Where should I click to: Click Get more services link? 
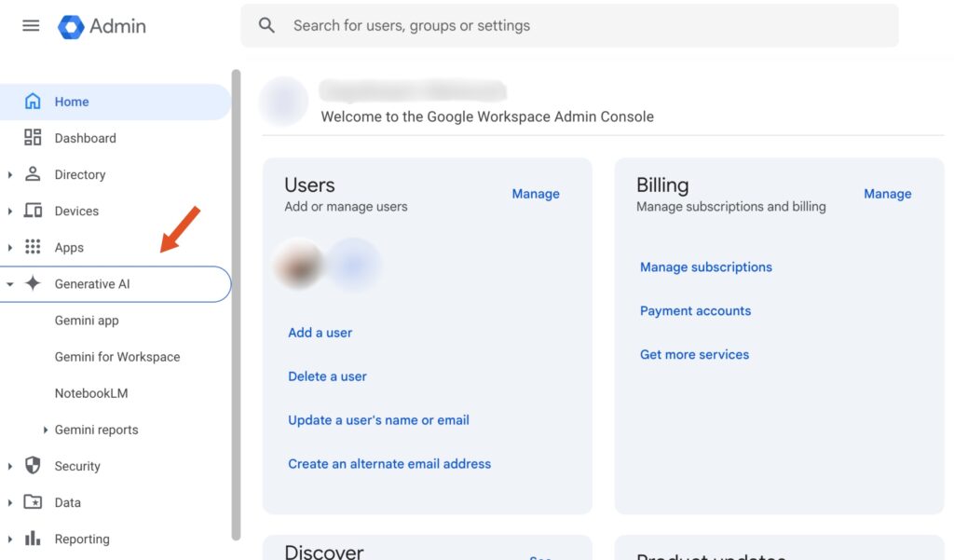[x=694, y=354]
